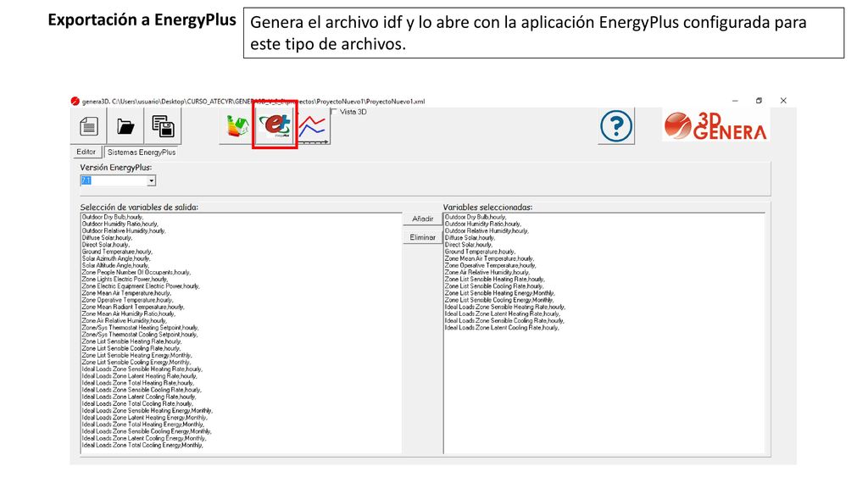The image size is (868, 488).
Task: Select Ideal Loads Zone Sensible Heating Rate,hourly in Variables seleccionadas
Action: [x=505, y=307]
